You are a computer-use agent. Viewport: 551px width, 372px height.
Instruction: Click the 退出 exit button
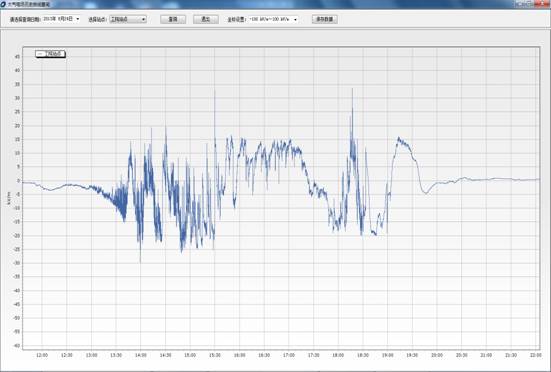[x=206, y=19]
